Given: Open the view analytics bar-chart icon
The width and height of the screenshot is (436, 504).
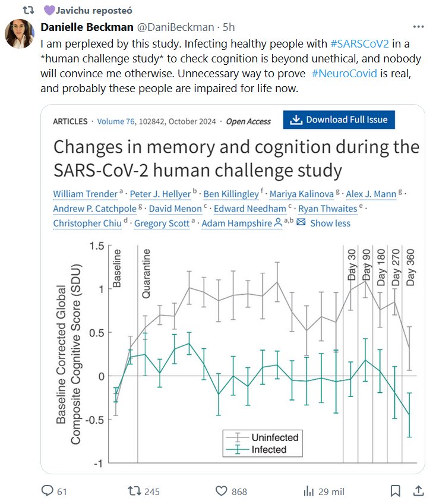Looking at the screenshot, I should click(x=309, y=492).
